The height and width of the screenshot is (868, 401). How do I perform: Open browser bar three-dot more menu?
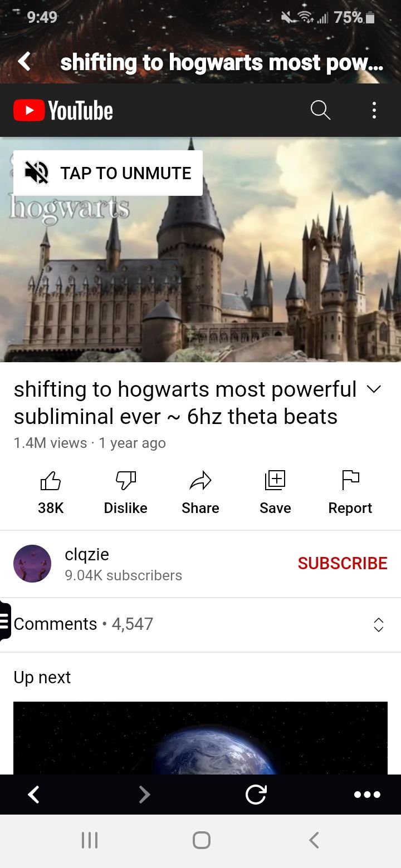(x=367, y=795)
